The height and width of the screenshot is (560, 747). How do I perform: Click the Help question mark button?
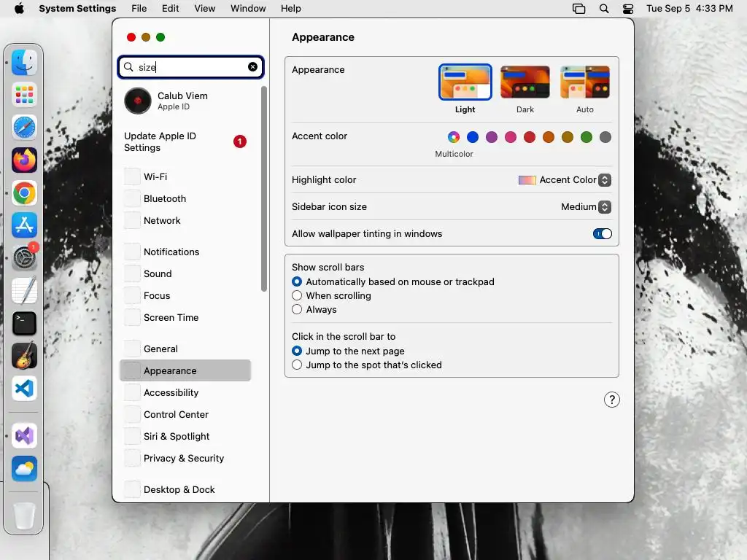pyautogui.click(x=612, y=400)
